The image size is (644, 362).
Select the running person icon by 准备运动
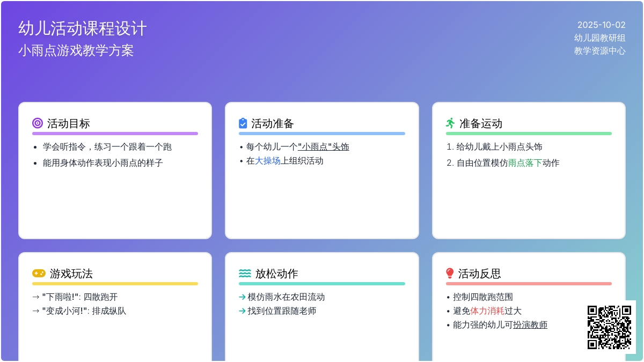pyautogui.click(x=450, y=123)
